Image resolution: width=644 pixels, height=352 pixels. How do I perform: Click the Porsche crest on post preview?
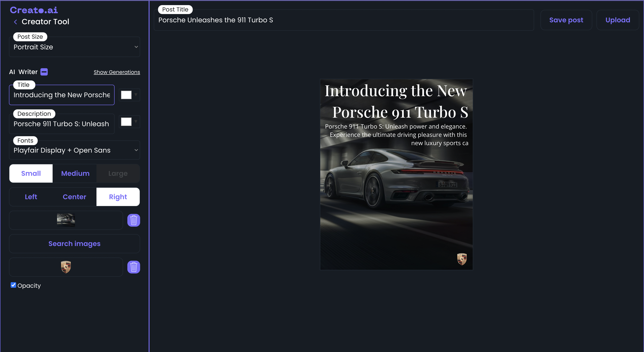462,259
